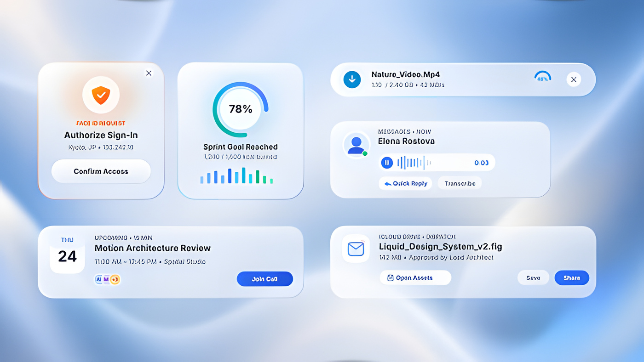The image size is (644, 362).
Task: Click the Sprint Goal Reached label
Action: pos(241,147)
